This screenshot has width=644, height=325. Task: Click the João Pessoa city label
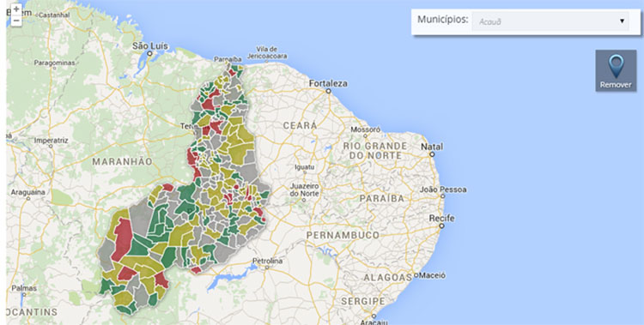tap(443, 190)
